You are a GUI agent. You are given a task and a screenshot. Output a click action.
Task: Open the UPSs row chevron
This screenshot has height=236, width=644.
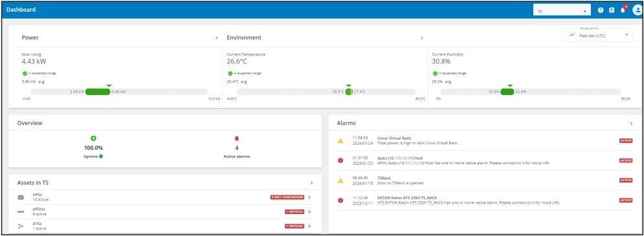pyautogui.click(x=309, y=197)
